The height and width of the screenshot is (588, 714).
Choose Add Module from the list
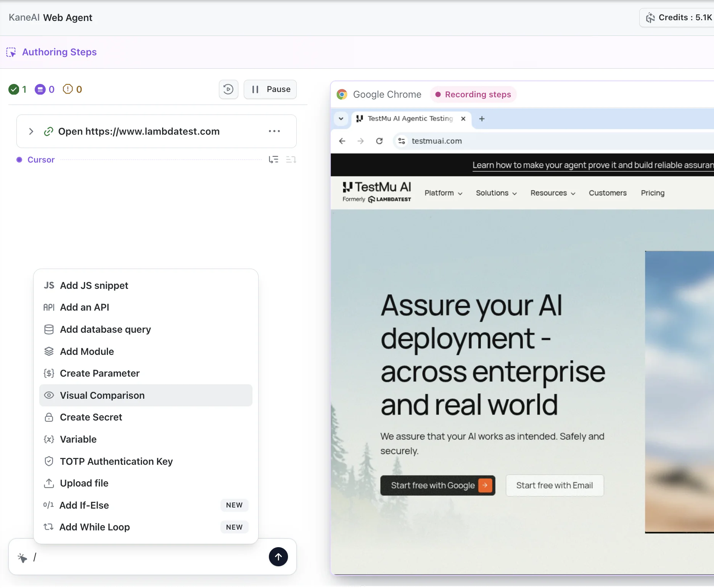(x=146, y=351)
